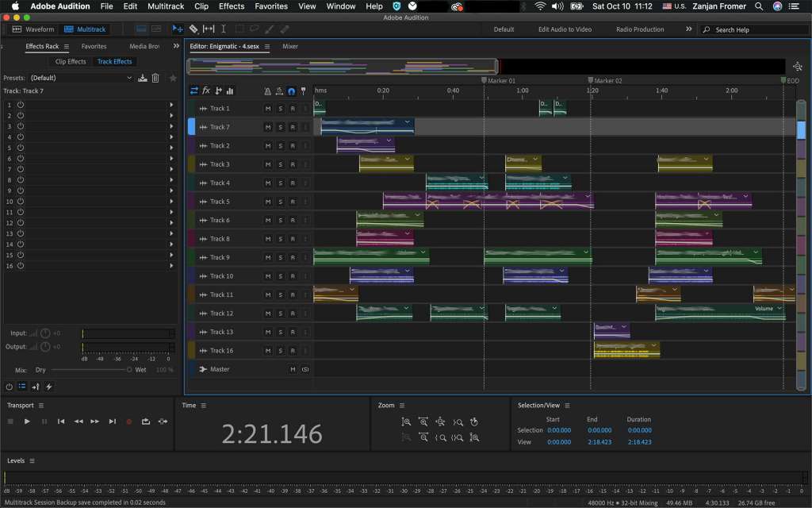Open effect list arrow for slot 16
This screenshot has width=812, height=508.
(171, 266)
